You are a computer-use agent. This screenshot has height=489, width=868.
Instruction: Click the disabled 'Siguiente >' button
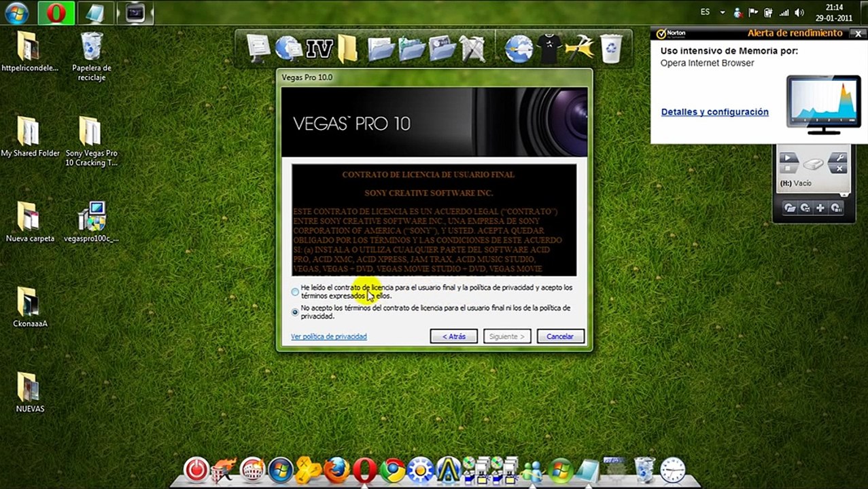pos(507,336)
